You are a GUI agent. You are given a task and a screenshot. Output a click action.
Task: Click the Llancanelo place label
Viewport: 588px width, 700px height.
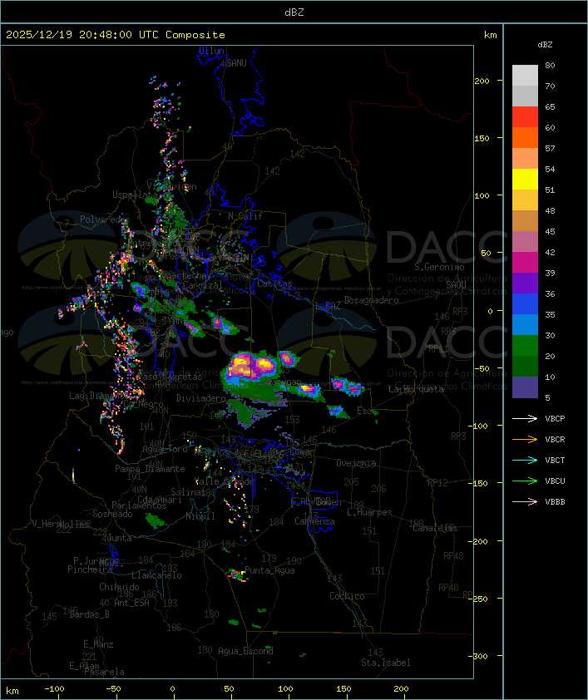click(x=156, y=575)
